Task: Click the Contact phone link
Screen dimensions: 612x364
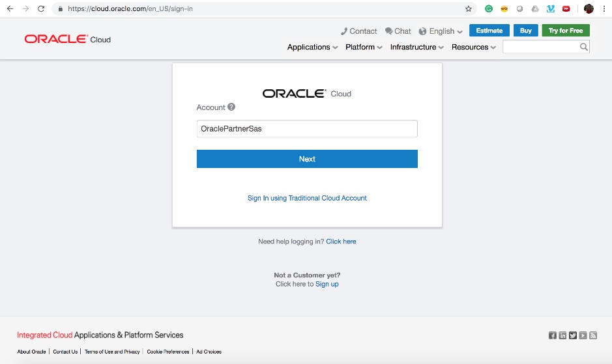Action: [358, 31]
